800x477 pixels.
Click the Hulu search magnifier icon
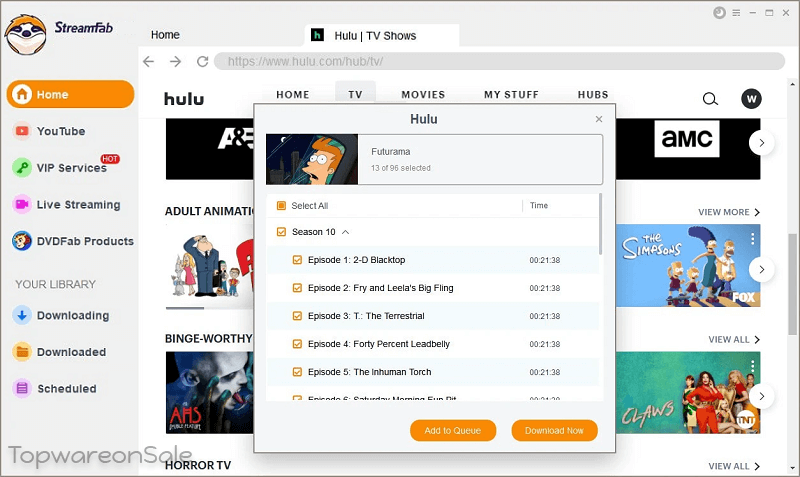click(x=710, y=98)
